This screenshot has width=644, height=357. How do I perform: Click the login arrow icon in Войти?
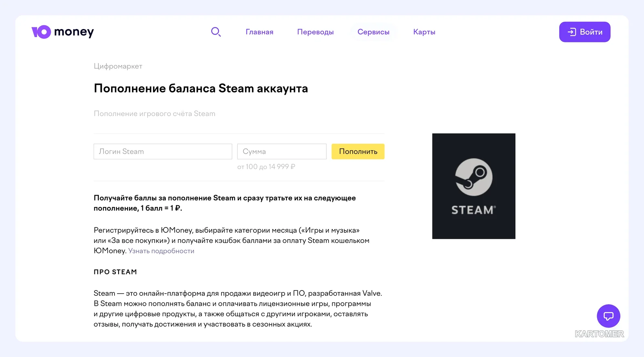[572, 32]
